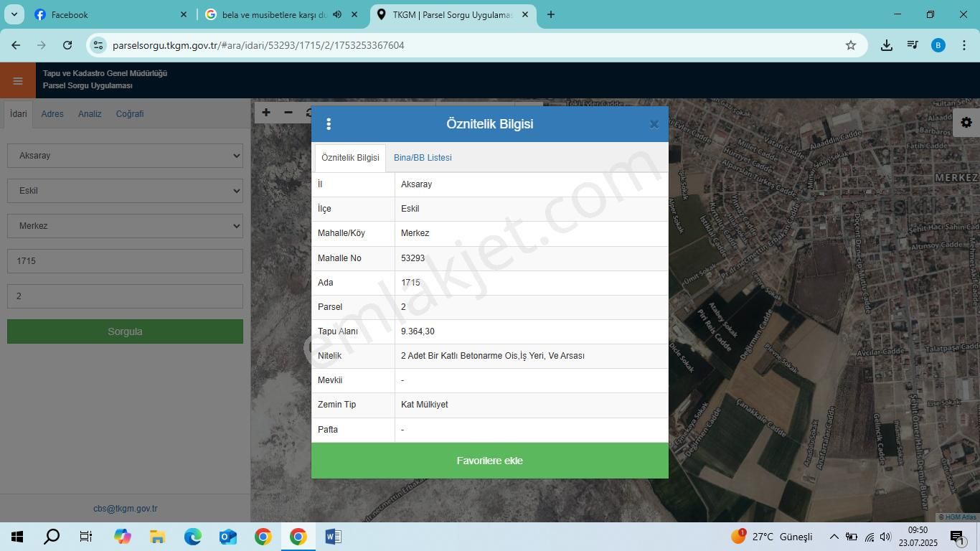The image size is (980, 551).
Task: Open the three-dot menu in Öznitelik Bilgisi dialog
Action: pos(329,124)
